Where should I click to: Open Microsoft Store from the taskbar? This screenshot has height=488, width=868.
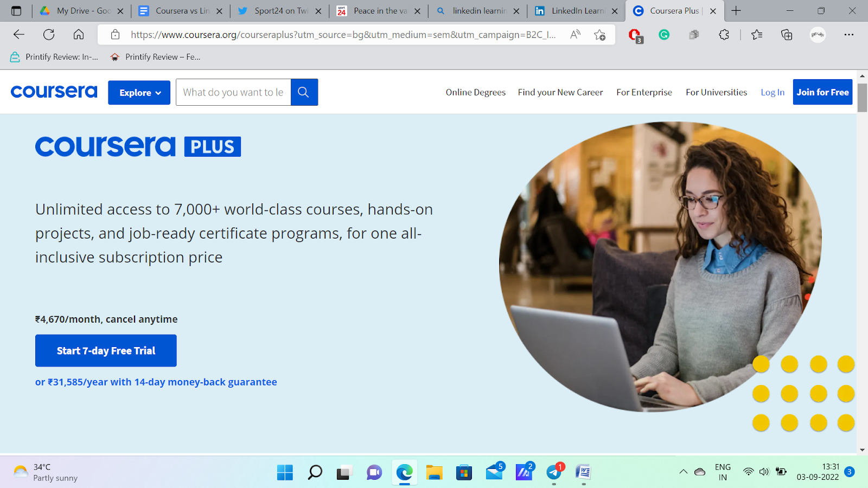pos(464,472)
